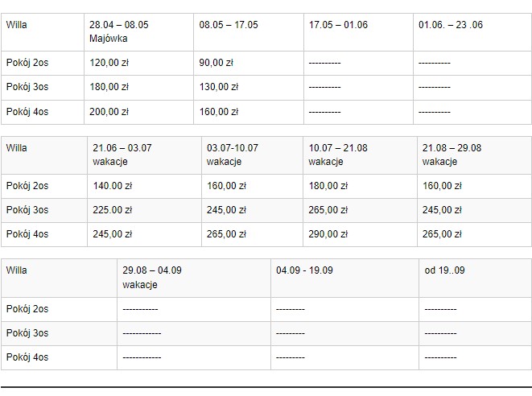This screenshot has width=532, height=396.
Task: Select the 08.05 – 17.05 date column header
Action: 229,25
